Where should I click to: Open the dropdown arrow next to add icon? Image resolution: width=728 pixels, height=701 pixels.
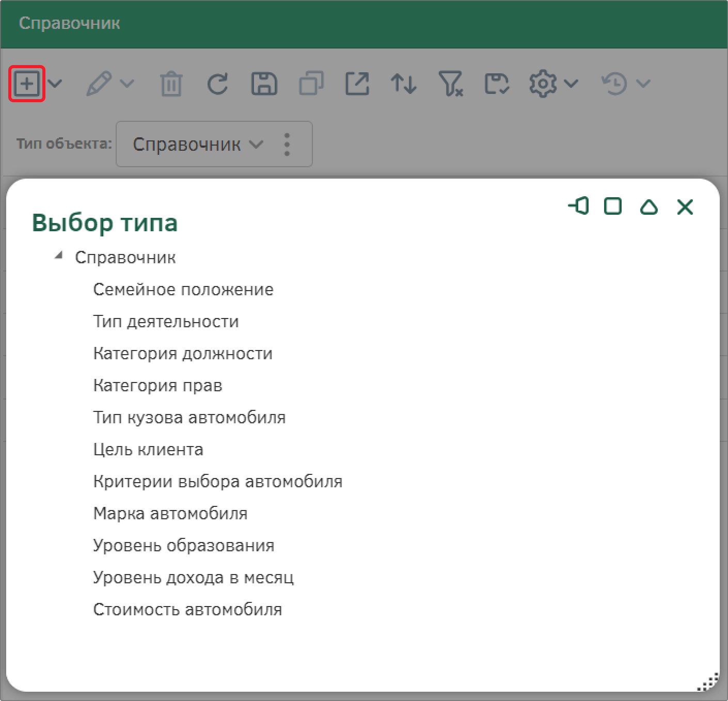[x=55, y=84]
